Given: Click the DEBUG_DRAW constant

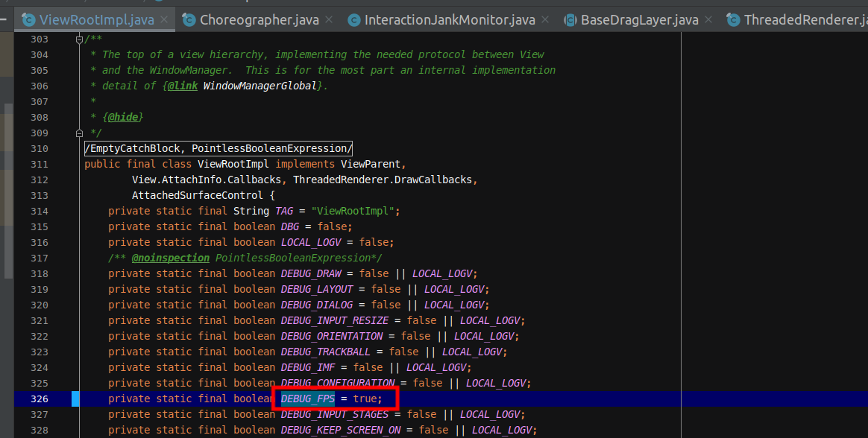Looking at the screenshot, I should pos(311,274).
